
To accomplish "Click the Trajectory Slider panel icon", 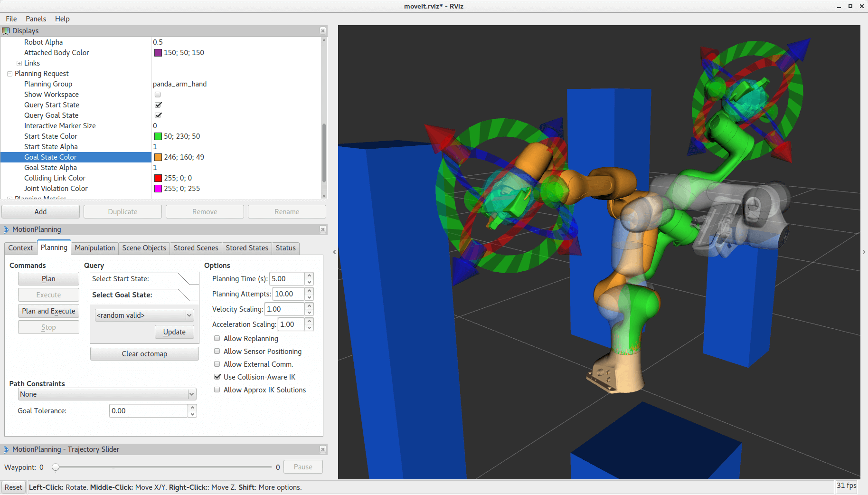I will pos(6,449).
